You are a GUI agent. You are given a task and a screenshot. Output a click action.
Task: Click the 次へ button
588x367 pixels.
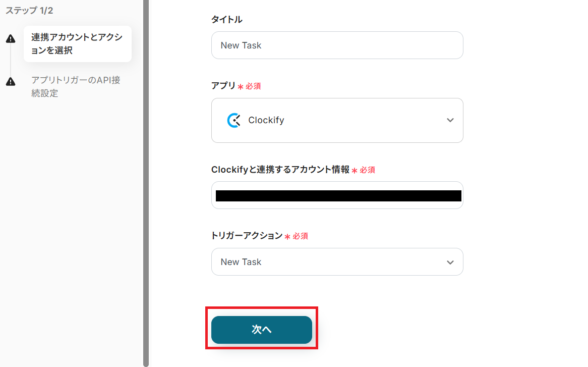(262, 330)
